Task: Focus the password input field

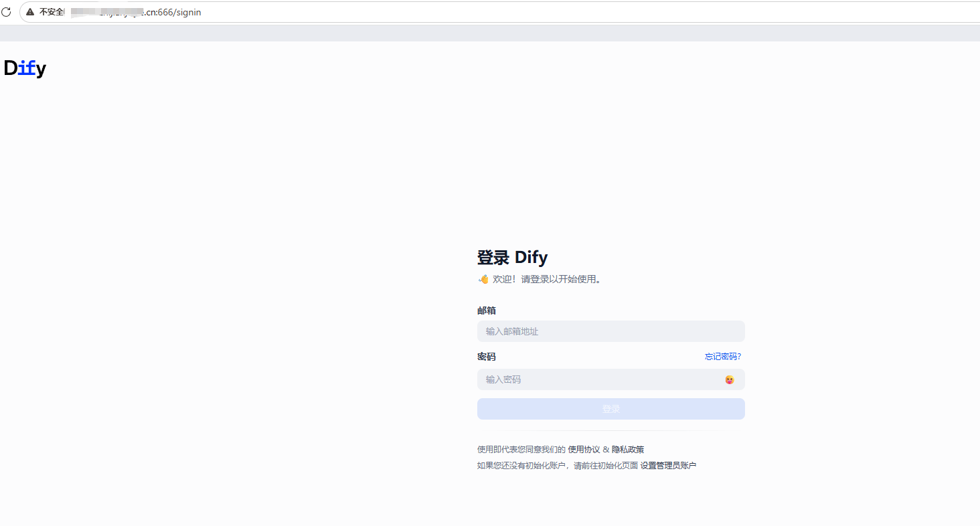Action: tap(610, 379)
